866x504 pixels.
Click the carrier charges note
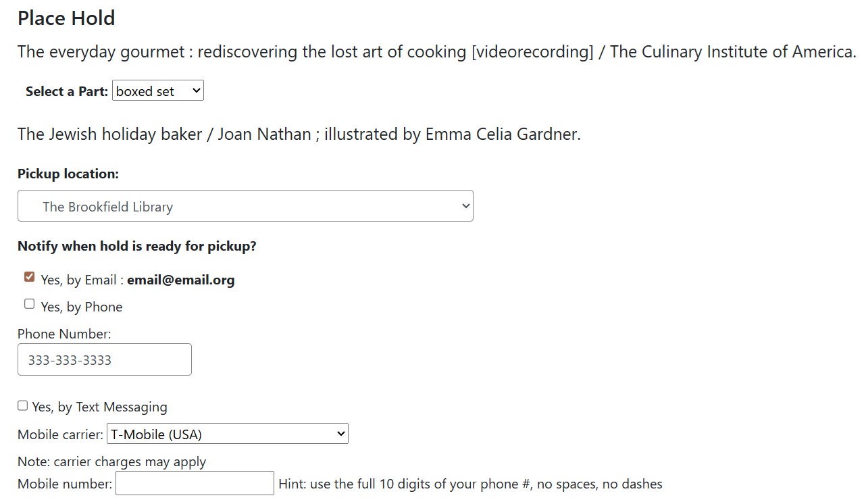tap(111, 461)
